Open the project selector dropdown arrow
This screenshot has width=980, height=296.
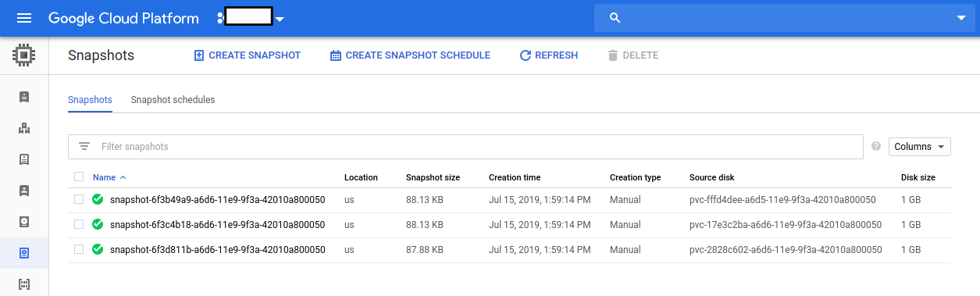tap(280, 19)
